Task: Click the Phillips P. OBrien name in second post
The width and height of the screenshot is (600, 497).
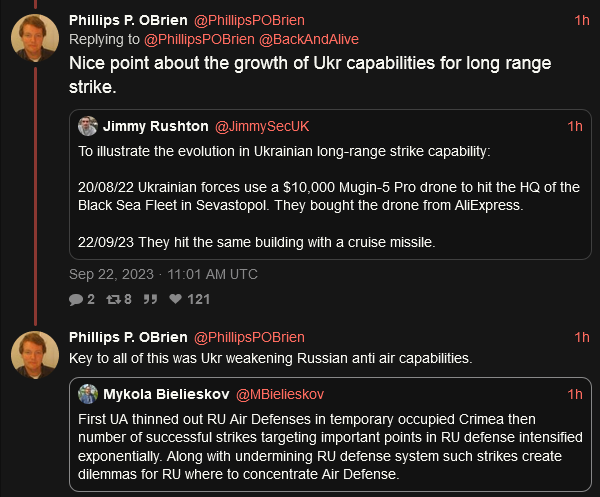Action: tap(129, 337)
